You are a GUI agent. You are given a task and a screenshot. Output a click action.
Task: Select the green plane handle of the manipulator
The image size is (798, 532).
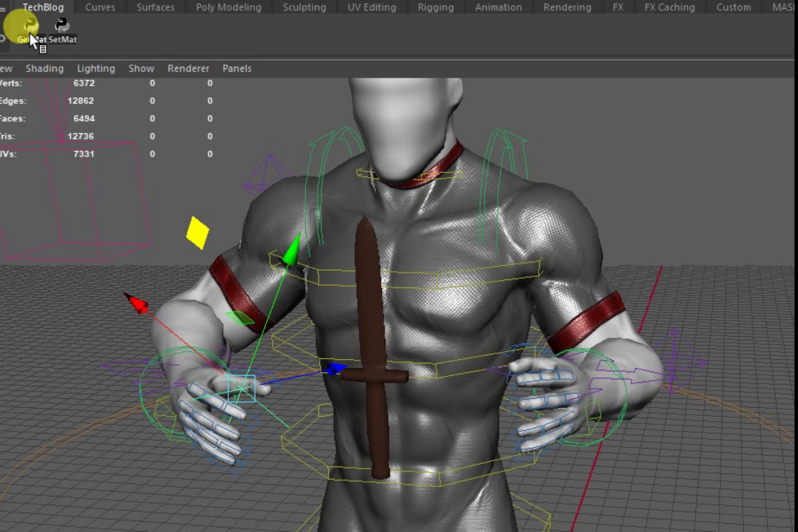point(239,318)
